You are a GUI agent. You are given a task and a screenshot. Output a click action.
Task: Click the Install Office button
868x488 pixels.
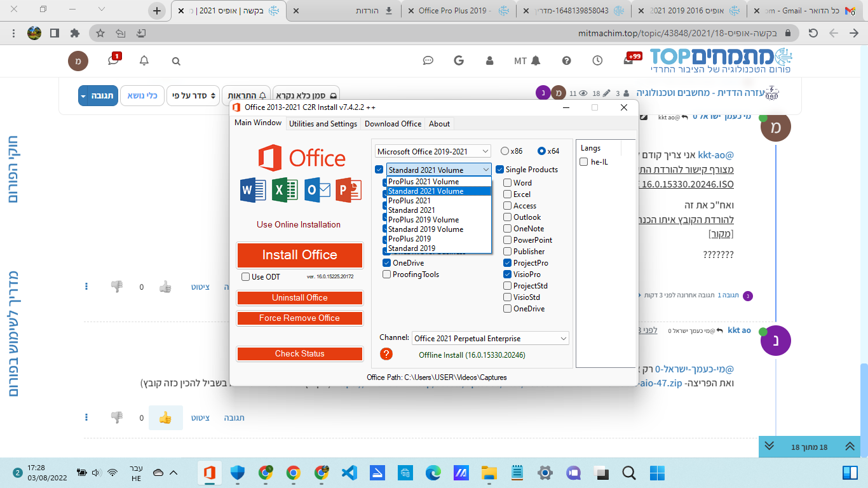tap(299, 255)
